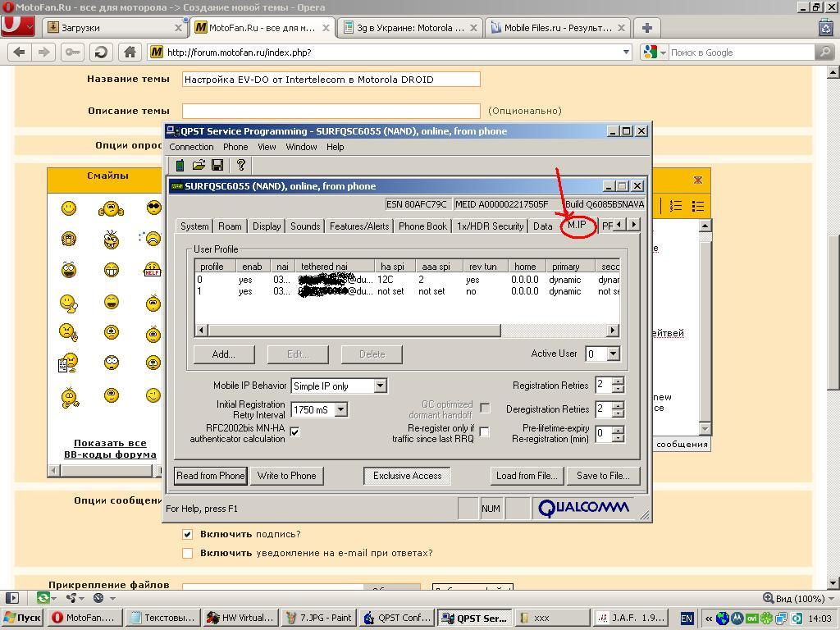The image size is (840, 630).
Task: Enable Re-register only if traffic since last RRQ
Action: (x=485, y=431)
